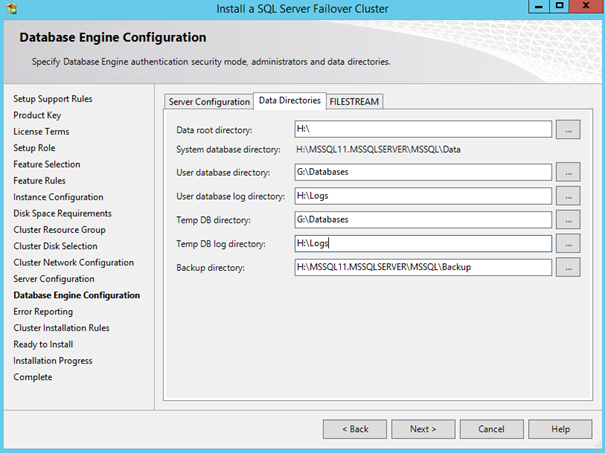Select the Data Directories tab
Image resolution: width=605 pixels, height=453 pixels.
click(x=289, y=100)
